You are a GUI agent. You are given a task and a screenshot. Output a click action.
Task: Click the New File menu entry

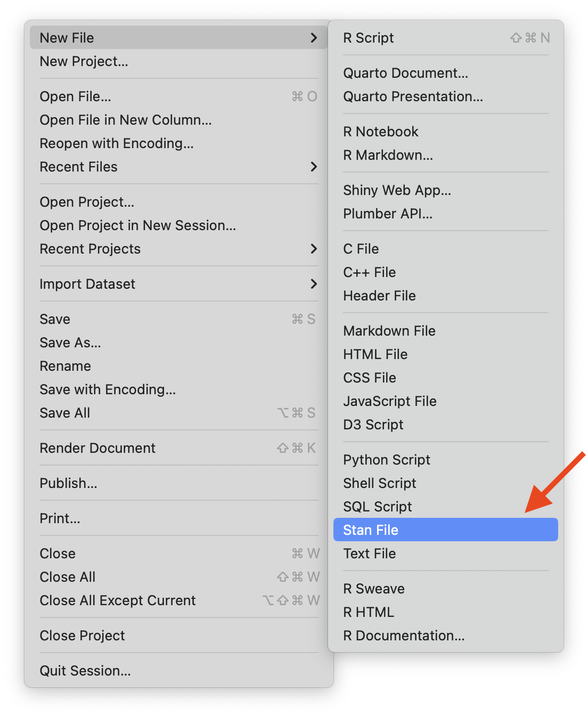pyautogui.click(x=67, y=38)
